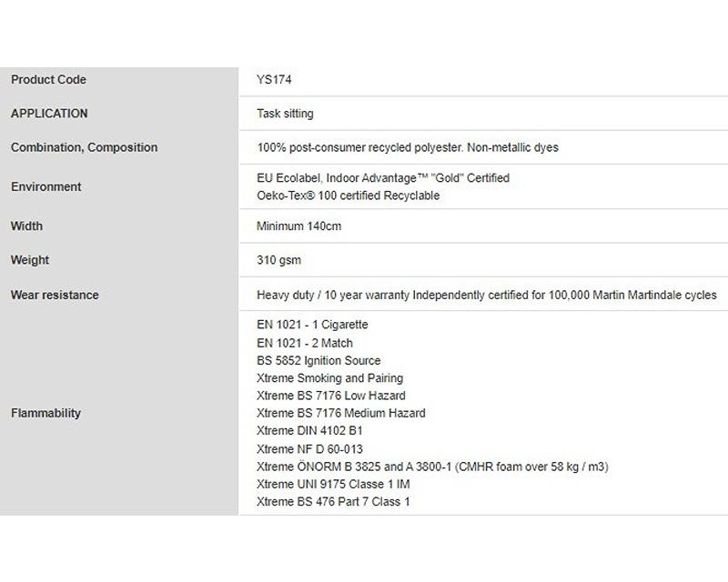728x582 pixels.
Task: Click the APPLICATION row label
Action: click(49, 114)
